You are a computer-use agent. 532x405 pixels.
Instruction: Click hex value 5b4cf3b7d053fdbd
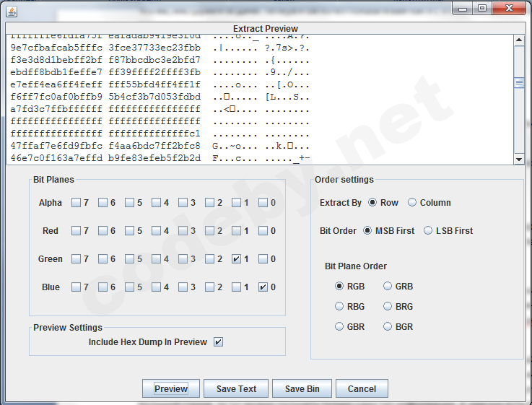click(154, 97)
